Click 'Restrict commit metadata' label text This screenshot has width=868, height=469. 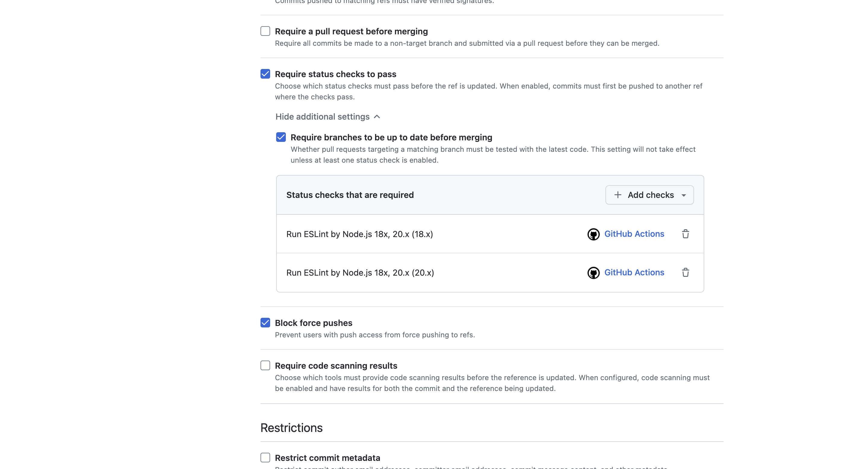pyautogui.click(x=327, y=458)
